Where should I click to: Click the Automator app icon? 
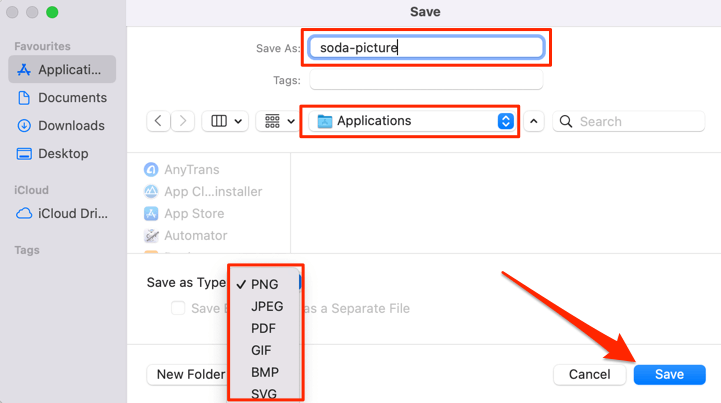click(152, 236)
